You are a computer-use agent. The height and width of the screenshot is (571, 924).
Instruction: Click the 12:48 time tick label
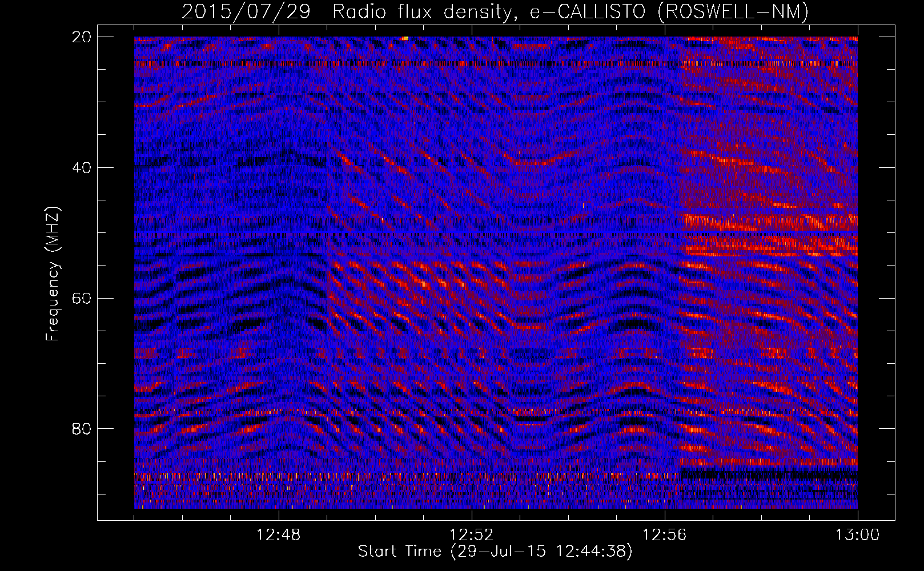(279, 535)
